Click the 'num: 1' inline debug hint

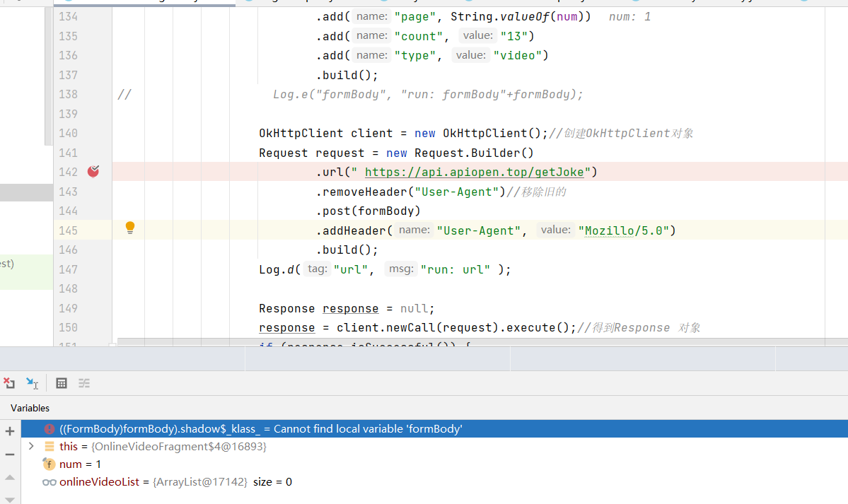[629, 17]
